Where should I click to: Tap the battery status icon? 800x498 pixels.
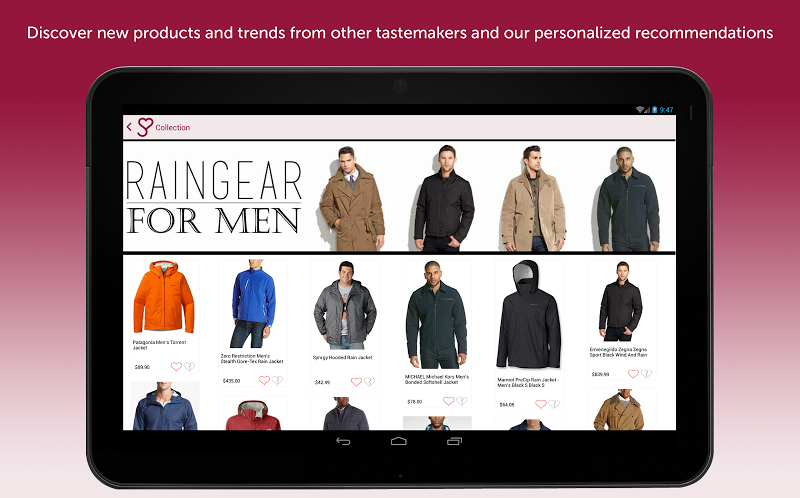tap(655, 110)
